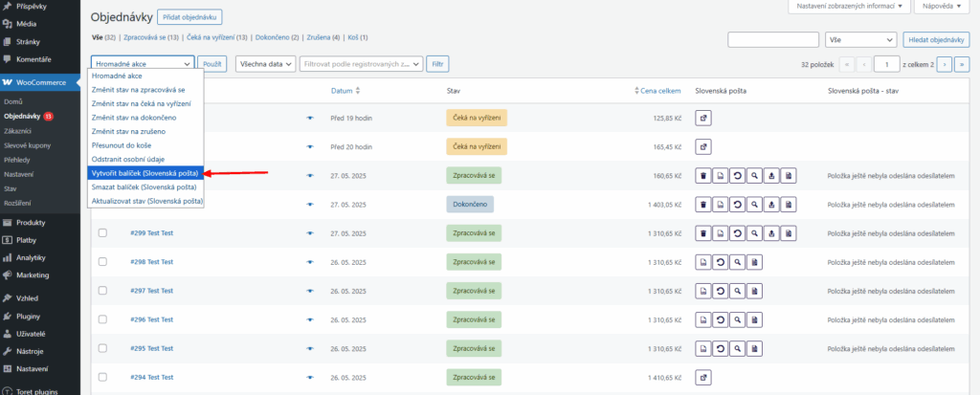Viewport: 980px width, 395px height.
Task: Filter orders by Zrušena (4)
Action: pos(323,37)
